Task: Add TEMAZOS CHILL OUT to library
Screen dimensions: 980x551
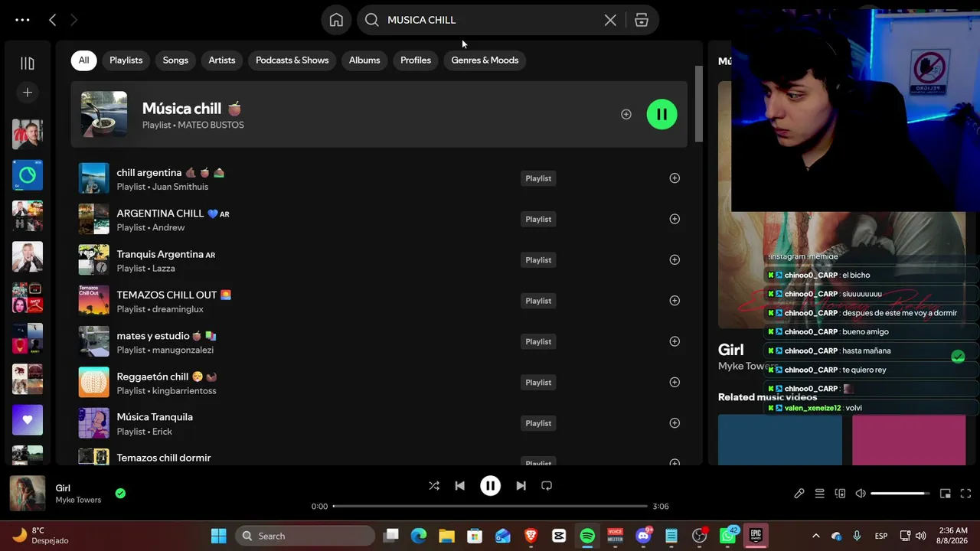Action: click(x=675, y=301)
